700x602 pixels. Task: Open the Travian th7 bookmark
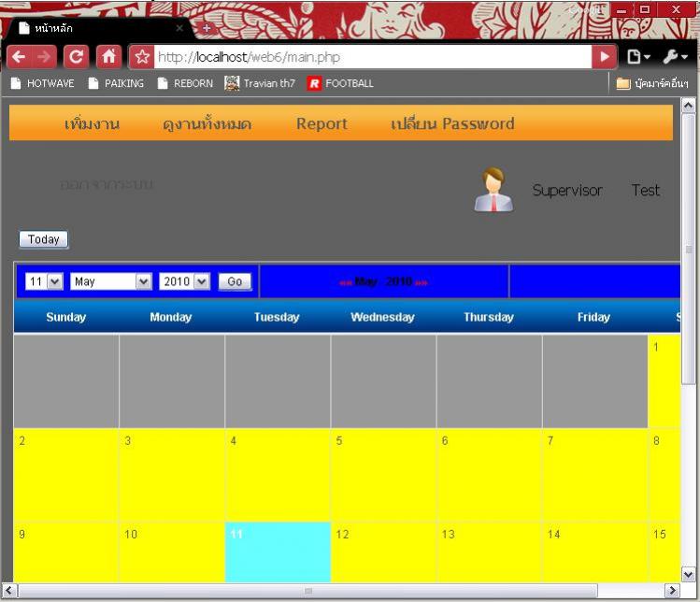coord(260,83)
